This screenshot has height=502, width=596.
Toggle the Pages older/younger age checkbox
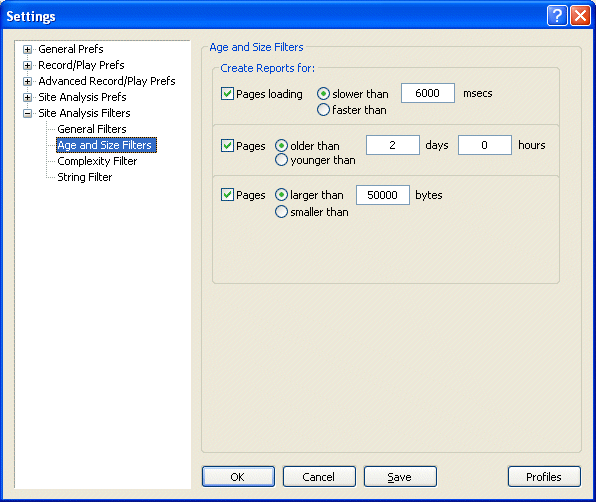227,146
